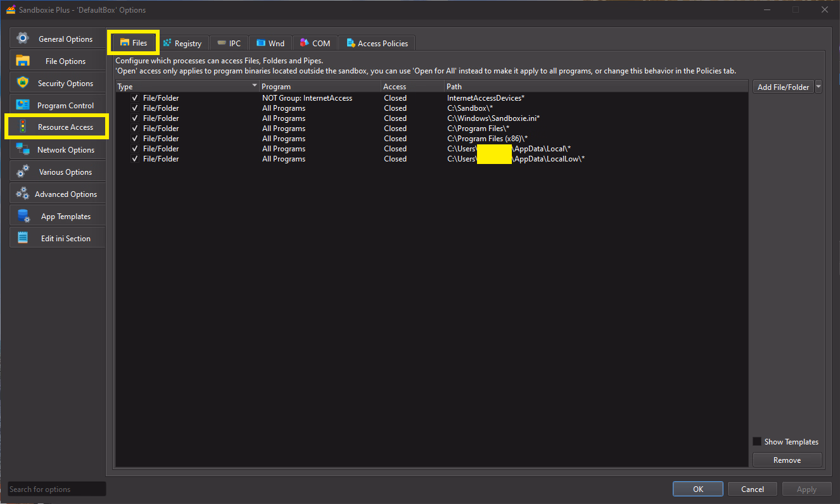Screen dimensions: 840x504
Task: Click the OK button
Action: [x=697, y=489]
